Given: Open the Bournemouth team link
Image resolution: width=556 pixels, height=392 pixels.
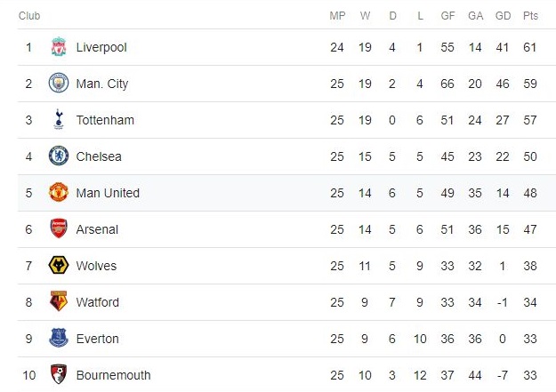Looking at the screenshot, I should click(x=113, y=375).
